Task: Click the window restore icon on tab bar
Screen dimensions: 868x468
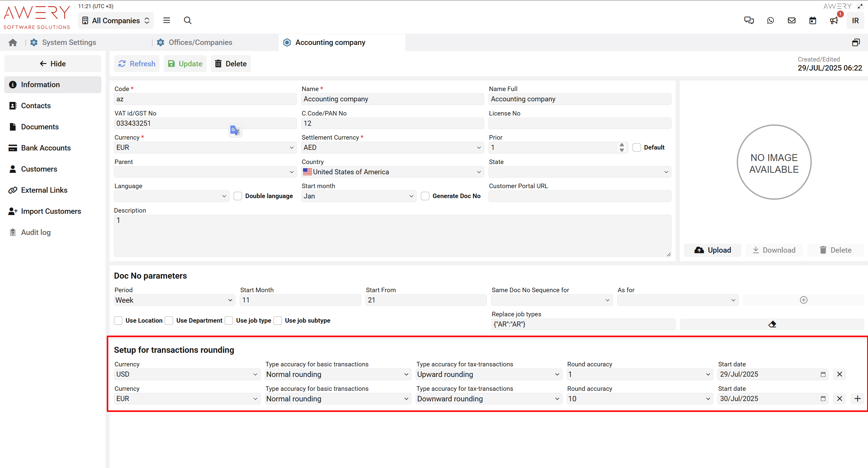Action: click(856, 43)
